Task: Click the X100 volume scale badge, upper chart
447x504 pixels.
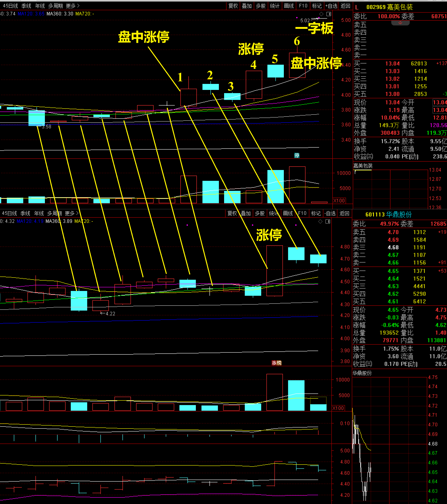Action: [339, 201]
